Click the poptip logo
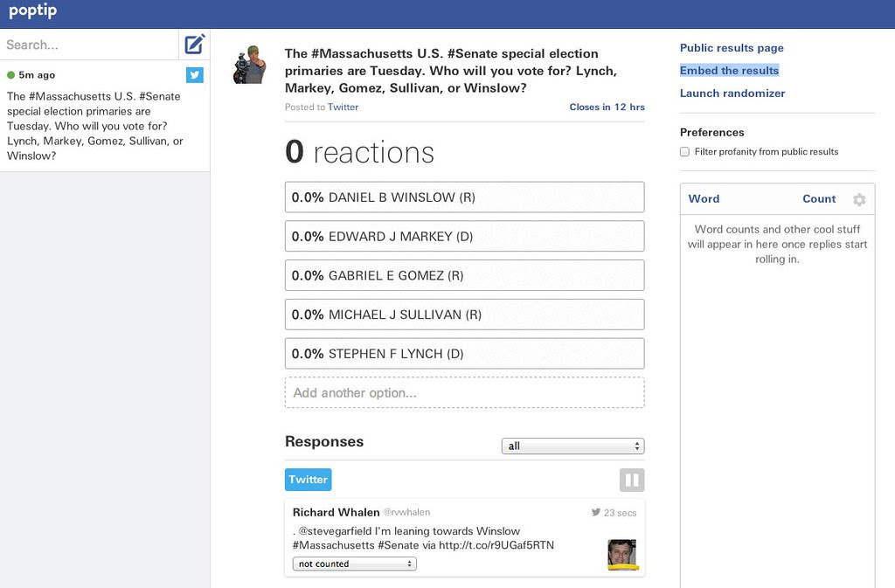 tap(32, 10)
